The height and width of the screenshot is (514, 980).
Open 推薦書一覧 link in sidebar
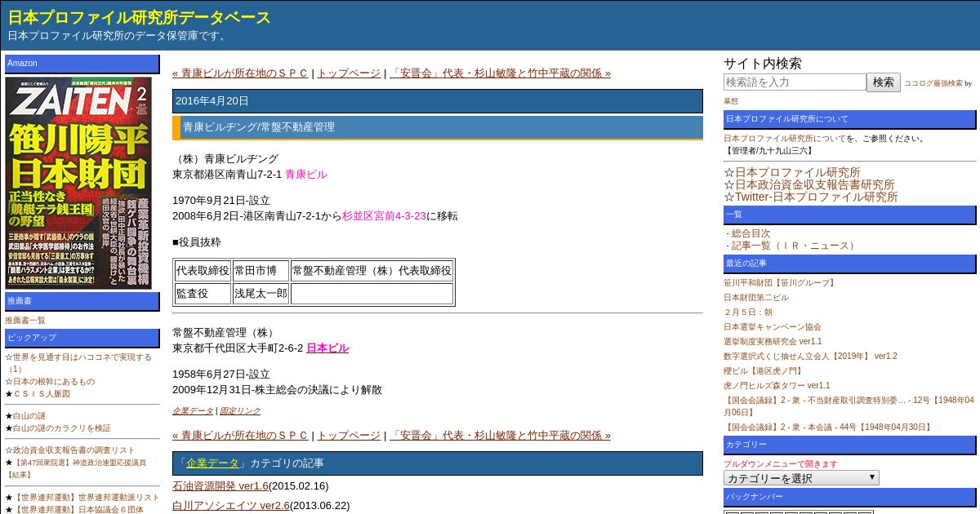tap(25, 320)
